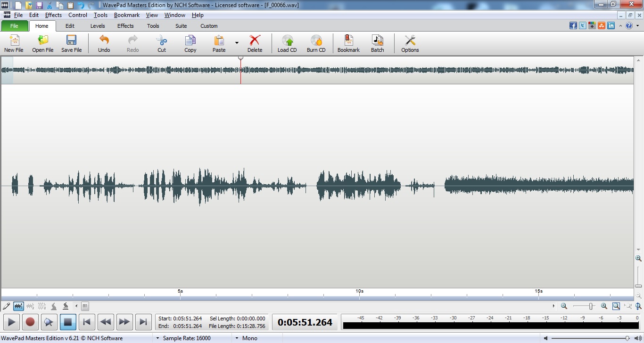The height and width of the screenshot is (343, 644).
Task: Open the Effects menu in the menu bar
Action: click(53, 15)
